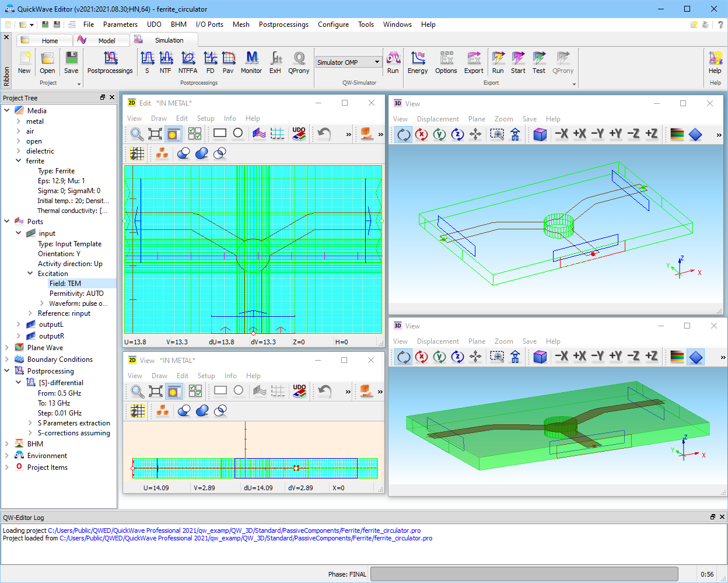Click the rectangle draw tool in Edit window

pyautogui.click(x=220, y=134)
